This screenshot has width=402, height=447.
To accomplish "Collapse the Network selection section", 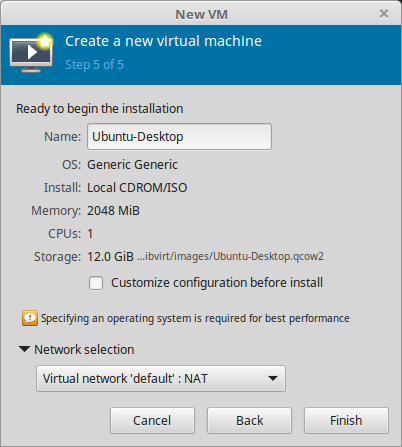I will pyautogui.click(x=24, y=349).
